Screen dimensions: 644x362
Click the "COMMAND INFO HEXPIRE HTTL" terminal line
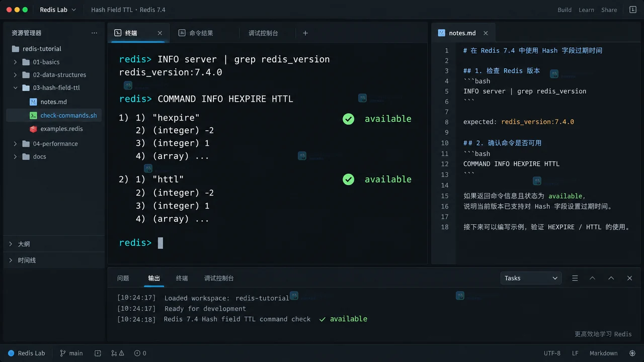pyautogui.click(x=225, y=99)
